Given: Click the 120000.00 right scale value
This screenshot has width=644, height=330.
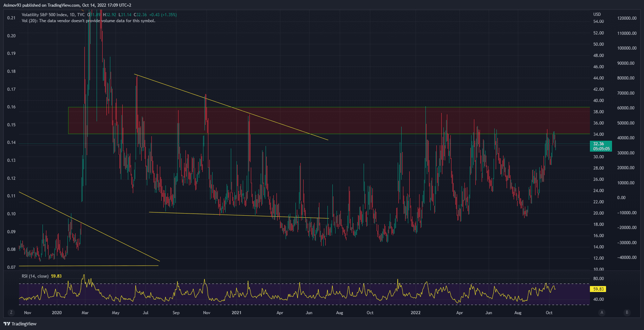Looking at the screenshot, I should coord(626,18).
